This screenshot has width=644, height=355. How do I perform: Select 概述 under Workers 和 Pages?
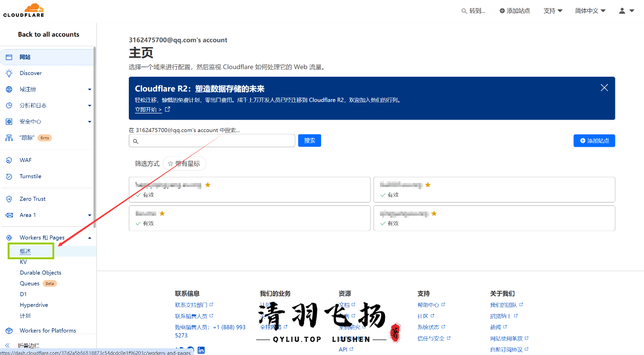click(x=25, y=251)
